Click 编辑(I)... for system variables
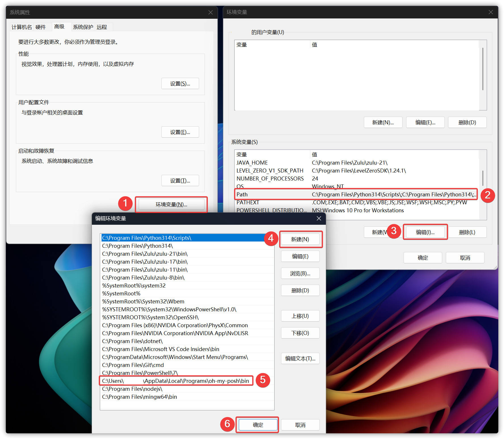The height and width of the screenshot is (439, 504). [425, 232]
